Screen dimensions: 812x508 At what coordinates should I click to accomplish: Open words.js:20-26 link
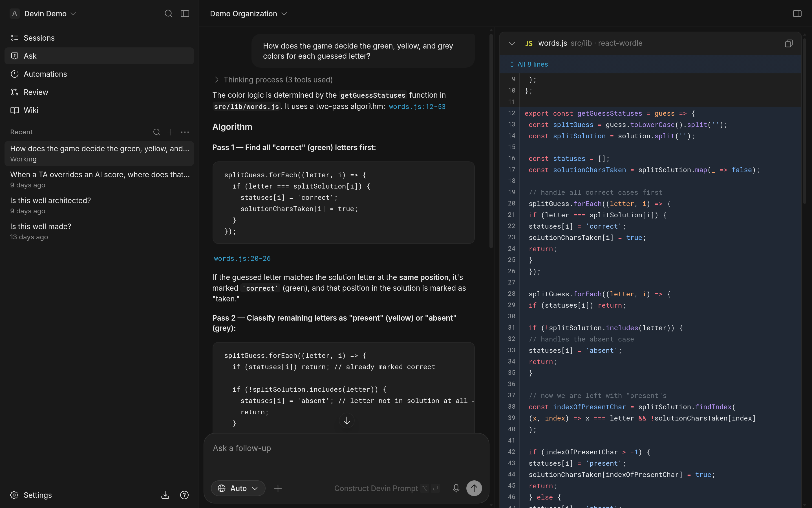[242, 258]
